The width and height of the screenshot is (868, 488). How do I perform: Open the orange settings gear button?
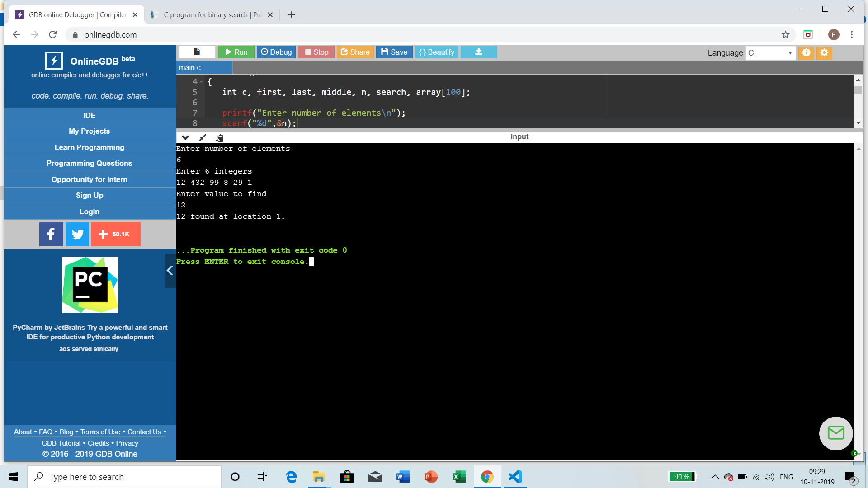(824, 52)
